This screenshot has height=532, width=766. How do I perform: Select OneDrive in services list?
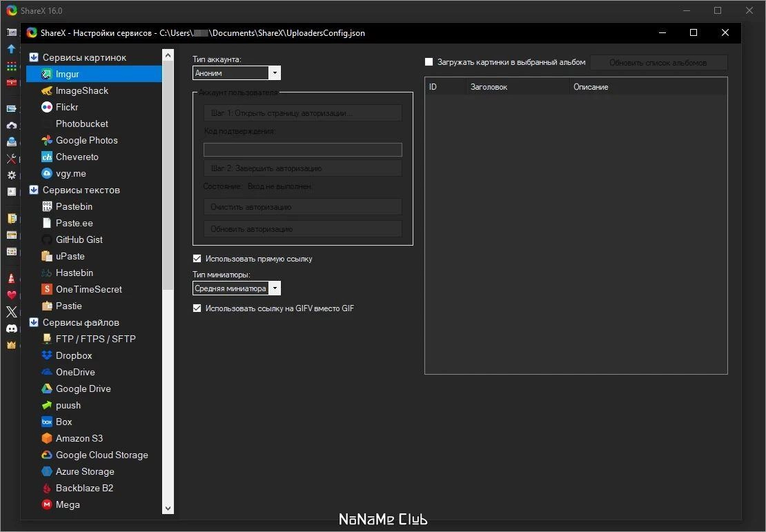coord(75,372)
